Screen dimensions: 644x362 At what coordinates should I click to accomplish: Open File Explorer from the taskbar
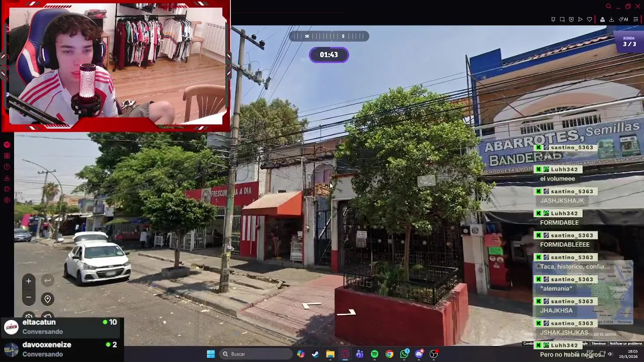(x=330, y=354)
